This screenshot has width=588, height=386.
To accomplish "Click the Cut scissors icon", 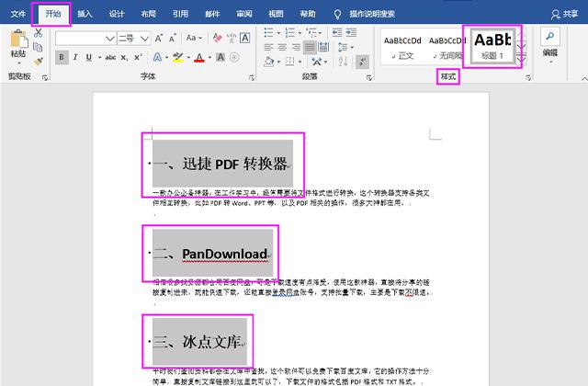I will [x=39, y=33].
